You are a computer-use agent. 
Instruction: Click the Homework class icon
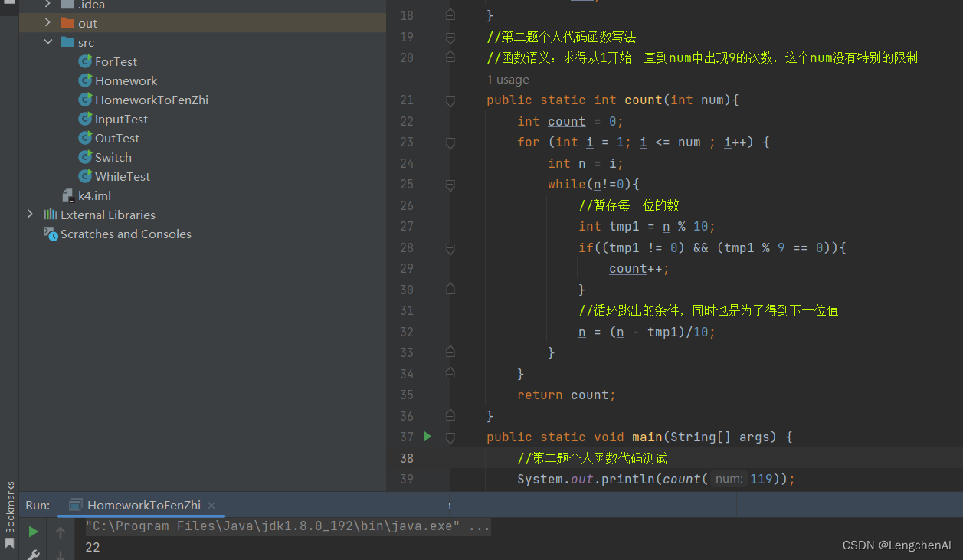[x=85, y=80]
